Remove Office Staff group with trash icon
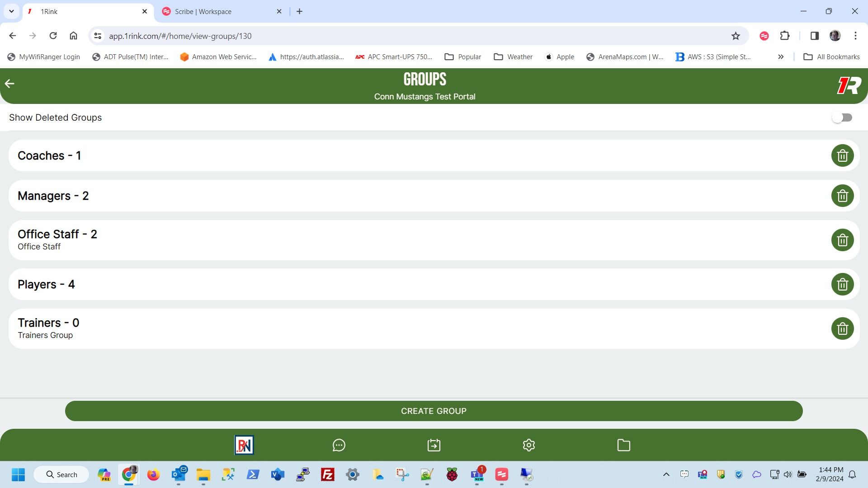Screen dimensions: 868x488 point(842,240)
